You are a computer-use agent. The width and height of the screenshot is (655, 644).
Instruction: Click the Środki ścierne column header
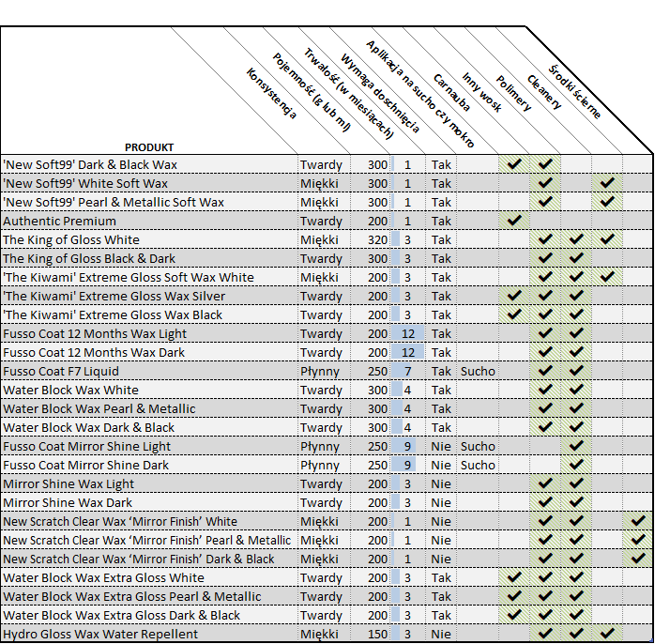click(575, 92)
